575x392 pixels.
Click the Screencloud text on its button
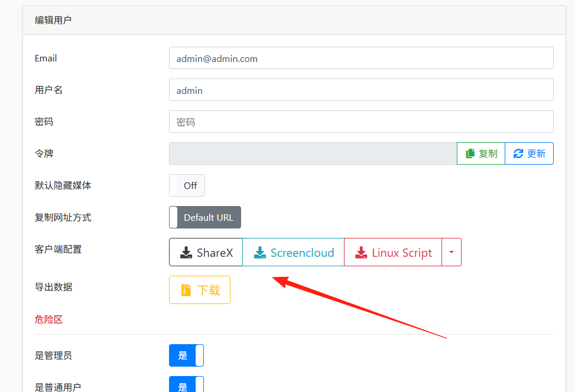tap(302, 253)
